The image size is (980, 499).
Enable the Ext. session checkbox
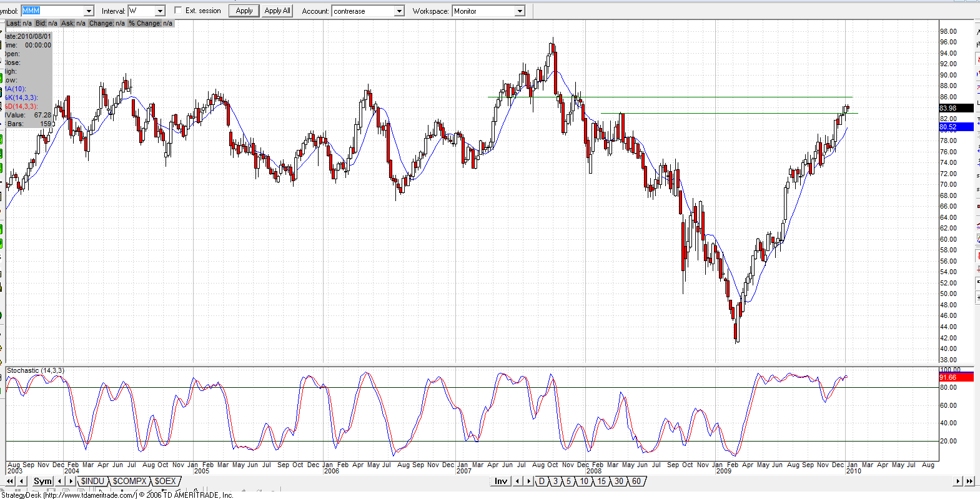tap(178, 11)
